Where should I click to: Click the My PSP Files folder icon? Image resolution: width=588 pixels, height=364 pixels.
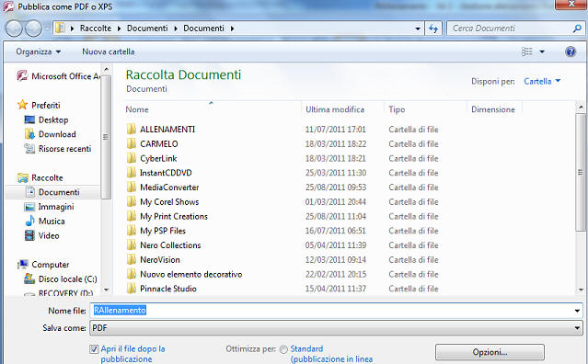tap(132, 231)
